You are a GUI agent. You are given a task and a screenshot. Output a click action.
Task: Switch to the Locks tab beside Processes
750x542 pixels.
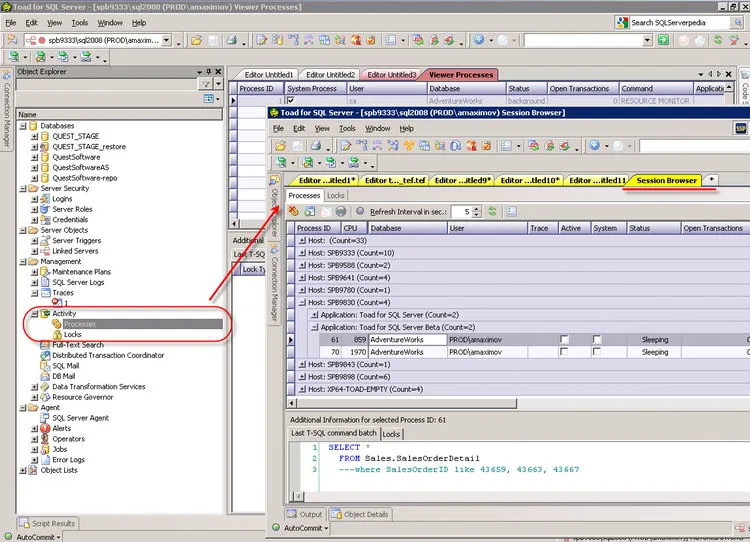tap(335, 195)
